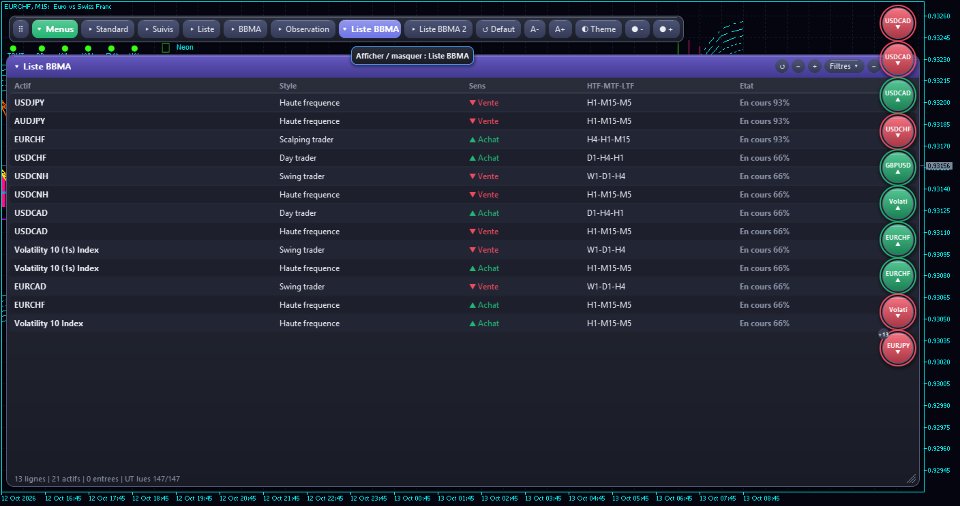960x506 pixels.
Task: Expand the Suivis panel button
Action: [x=159, y=29]
